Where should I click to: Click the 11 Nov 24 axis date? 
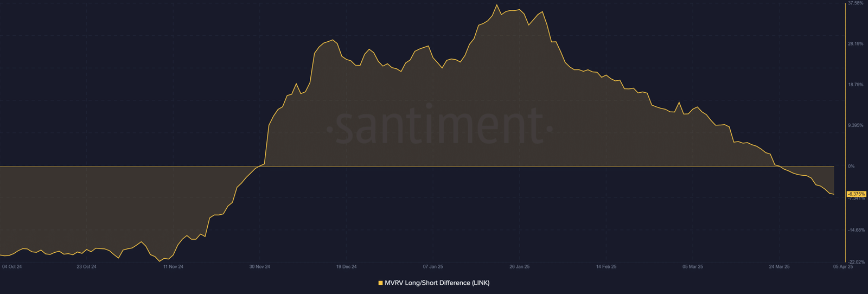(173, 267)
